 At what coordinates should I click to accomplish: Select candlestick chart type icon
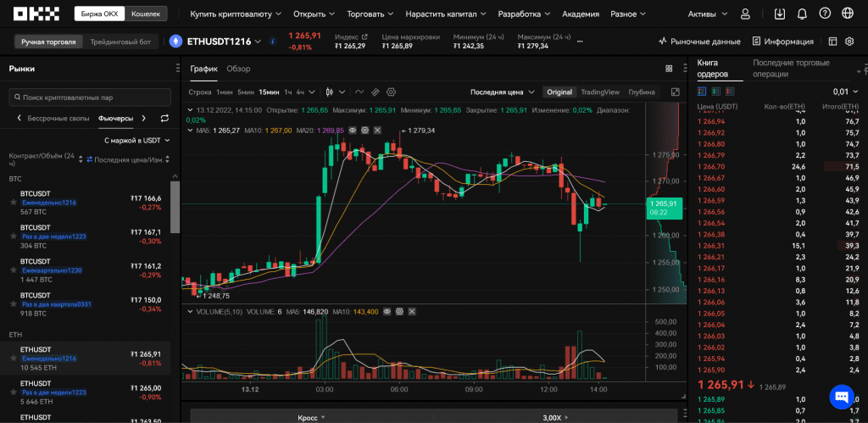330,92
